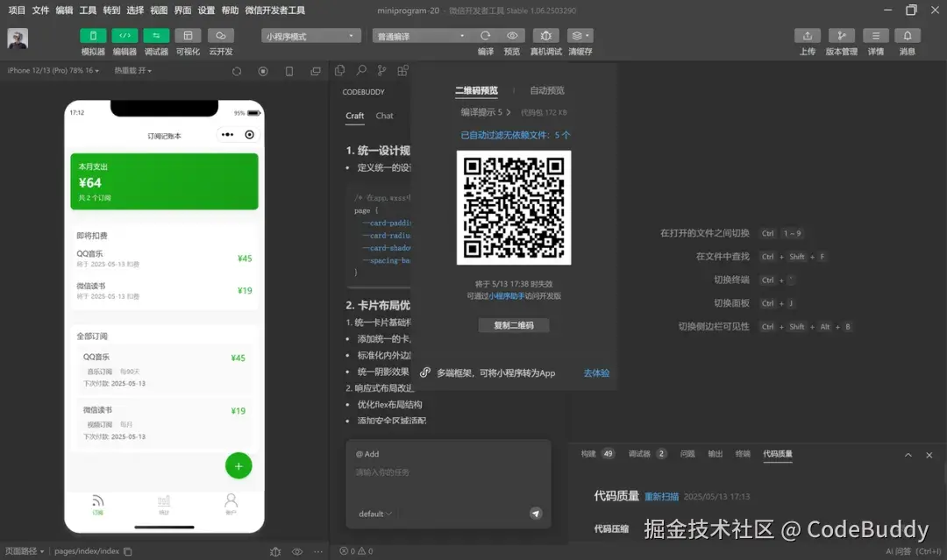
Task: 点击复制二维码按钮
Action: pos(513,325)
